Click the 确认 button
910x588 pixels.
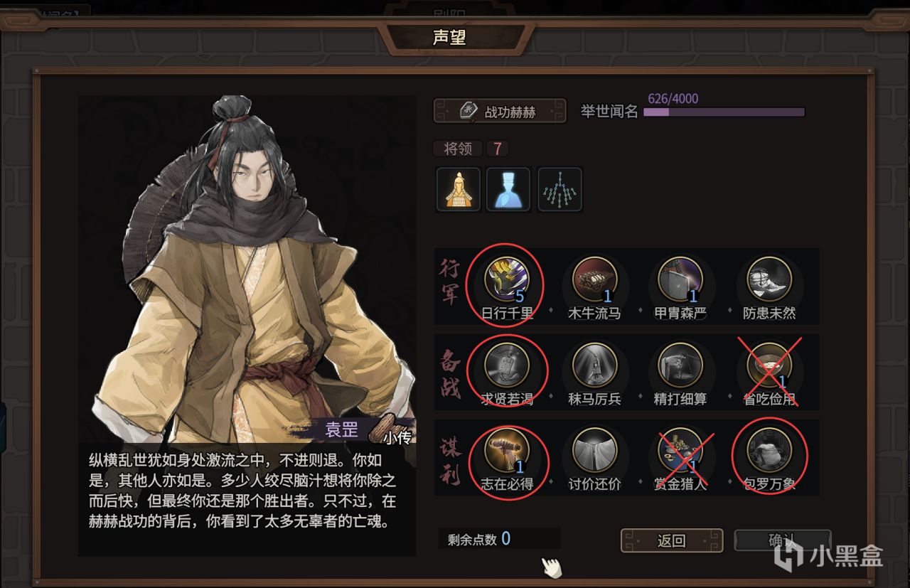coord(781,540)
